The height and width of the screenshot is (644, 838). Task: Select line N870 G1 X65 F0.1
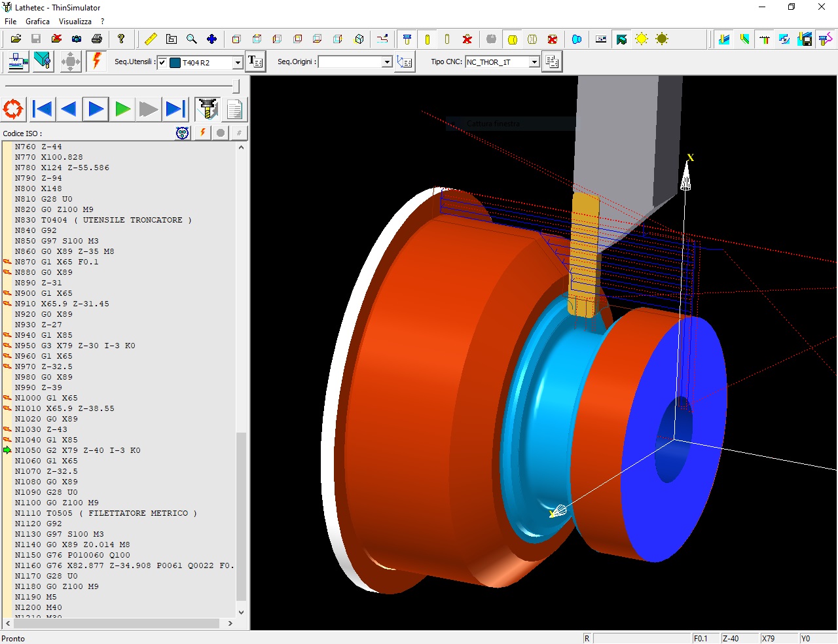pyautogui.click(x=57, y=262)
